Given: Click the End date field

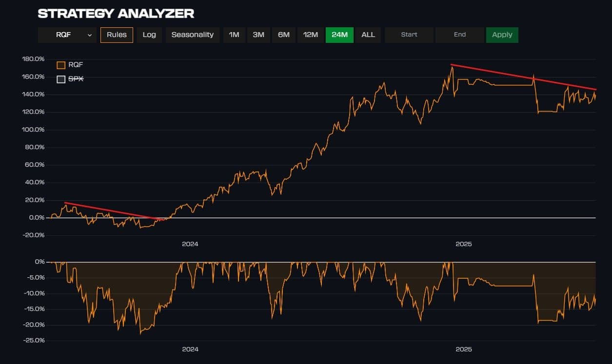Looking at the screenshot, I should [x=460, y=35].
